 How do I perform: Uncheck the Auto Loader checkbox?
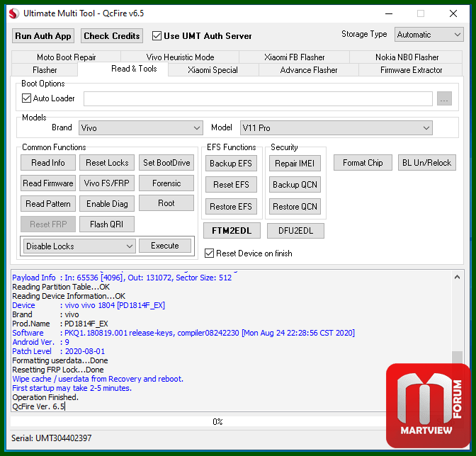click(x=27, y=98)
